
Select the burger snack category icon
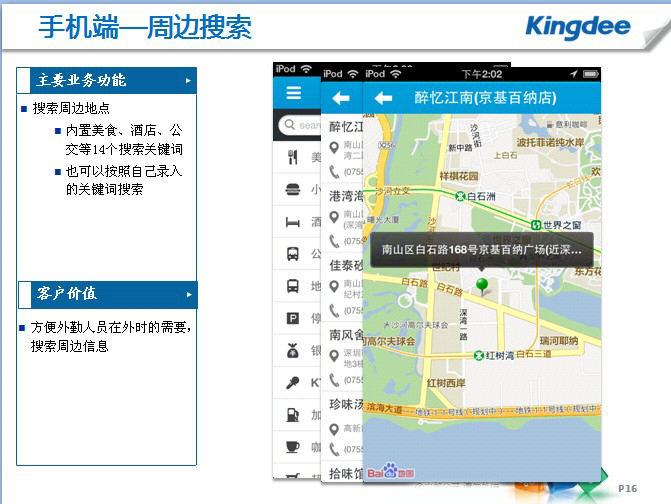point(293,189)
